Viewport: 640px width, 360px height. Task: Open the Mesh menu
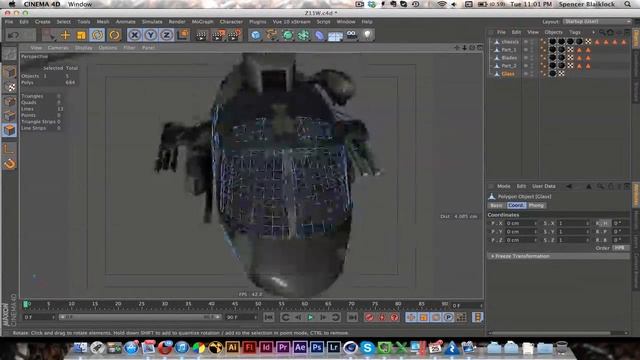(x=103, y=22)
